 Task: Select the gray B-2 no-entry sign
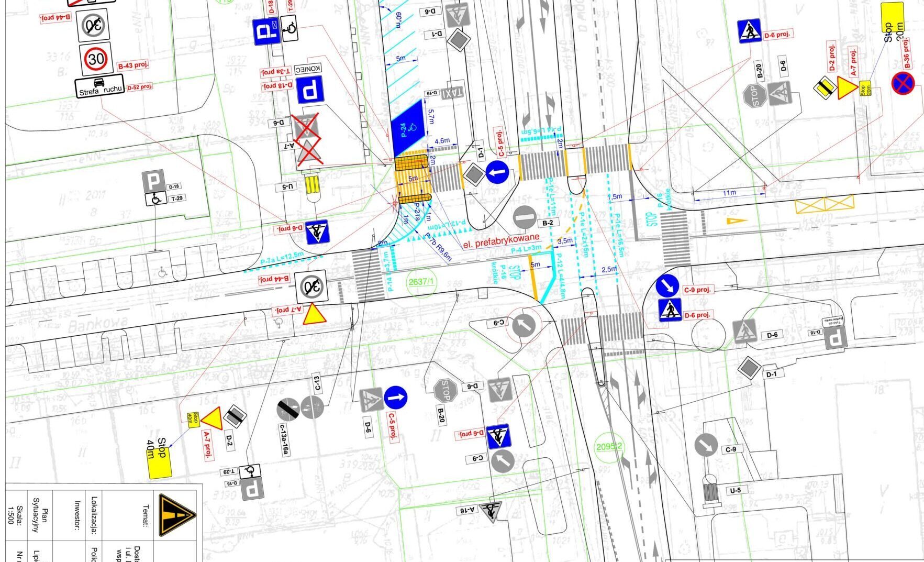click(x=524, y=217)
